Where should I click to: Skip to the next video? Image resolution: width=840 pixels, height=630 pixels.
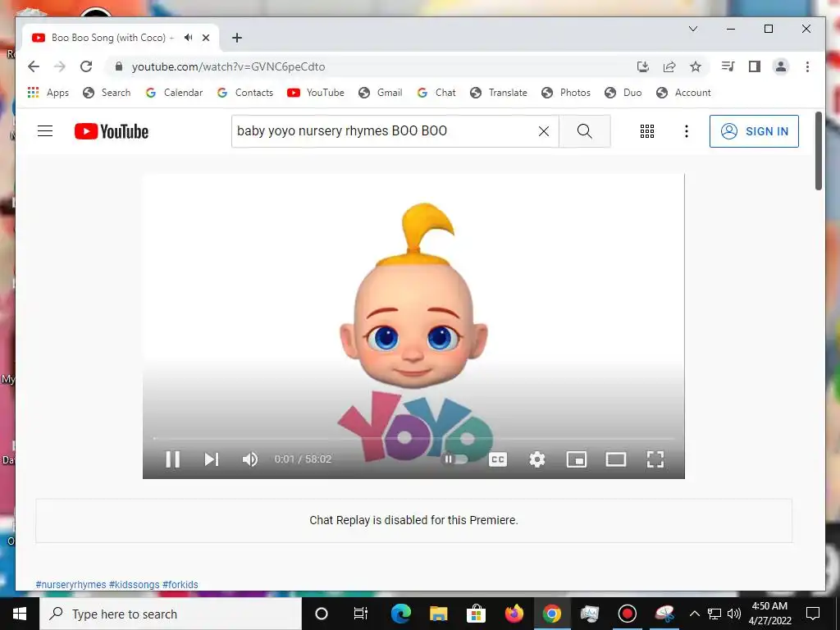point(212,459)
